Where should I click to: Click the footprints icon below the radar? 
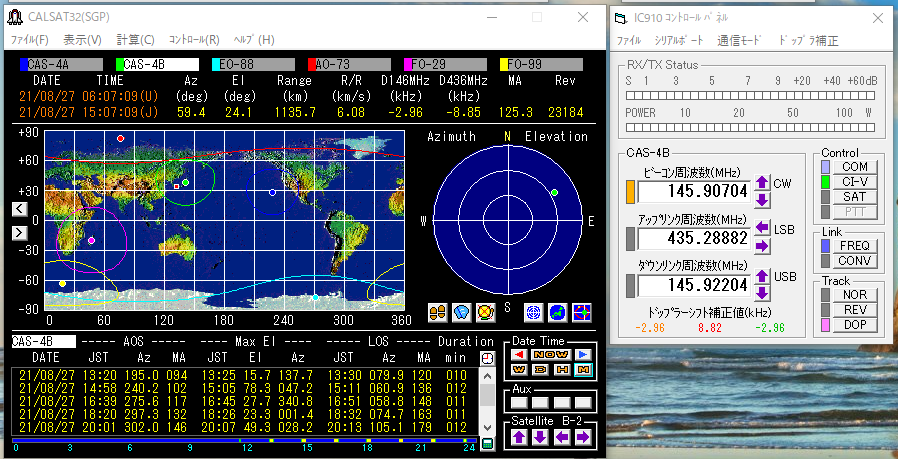click(x=437, y=312)
